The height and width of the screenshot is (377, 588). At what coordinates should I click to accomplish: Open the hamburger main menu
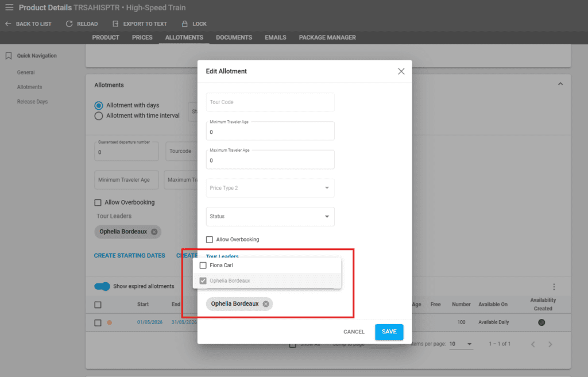[9, 7]
